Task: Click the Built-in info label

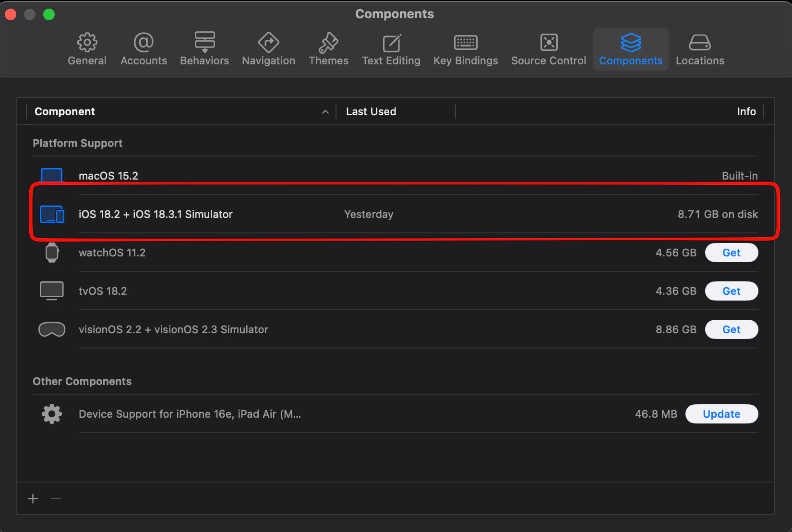Action: click(740, 176)
